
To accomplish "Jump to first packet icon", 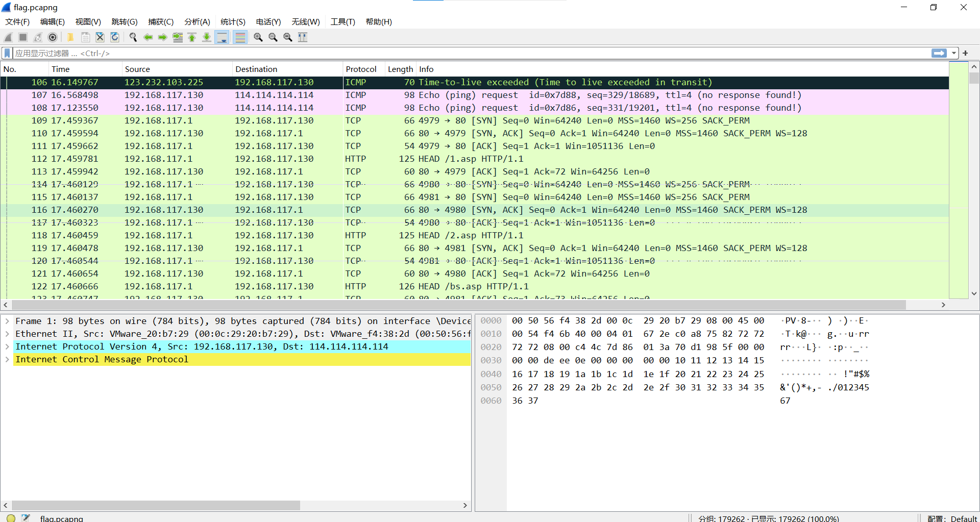I will tap(192, 37).
